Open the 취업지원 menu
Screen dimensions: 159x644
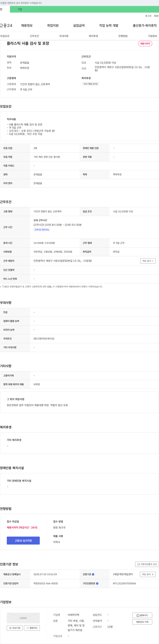[x=53, y=26]
